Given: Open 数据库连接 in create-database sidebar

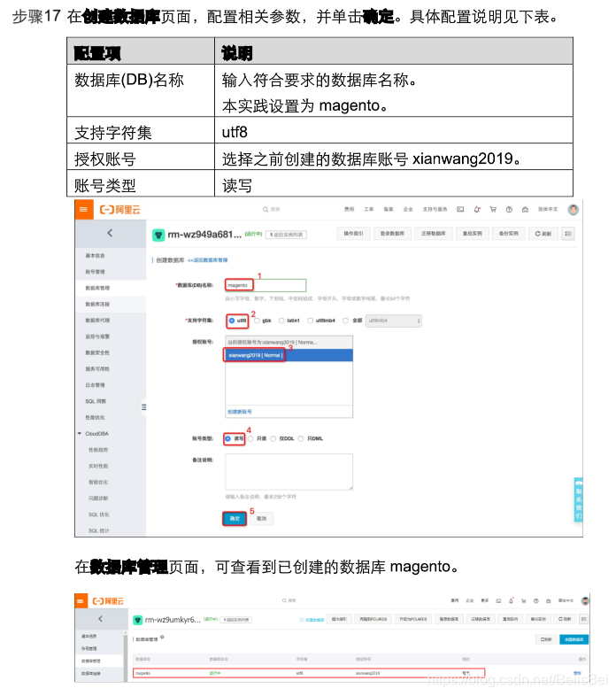Looking at the screenshot, I should point(97,304).
